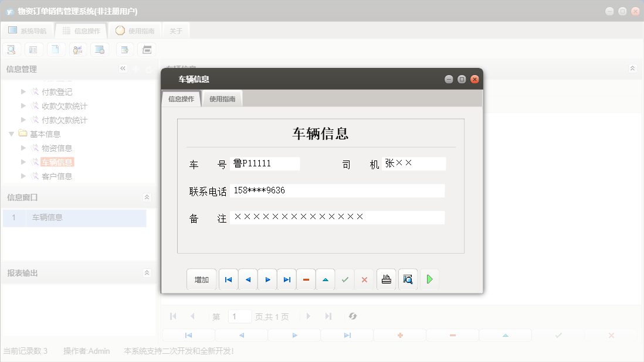This screenshot has width=644, height=362.
Task: Collapse the 信息管理 panel
Action: tap(123, 69)
